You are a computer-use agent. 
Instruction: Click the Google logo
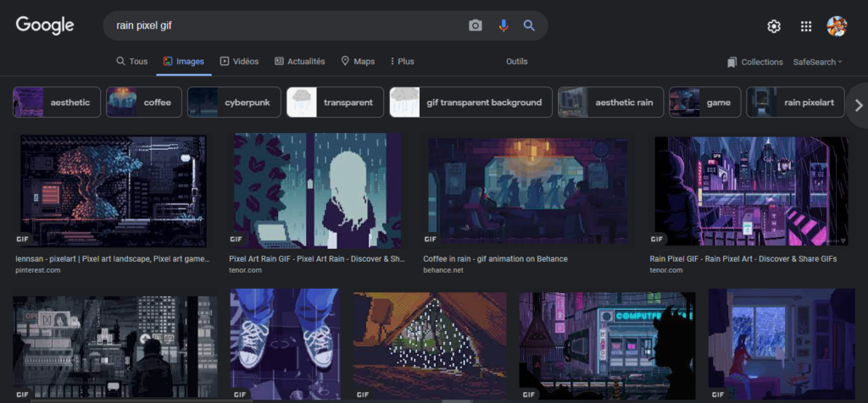point(45,25)
